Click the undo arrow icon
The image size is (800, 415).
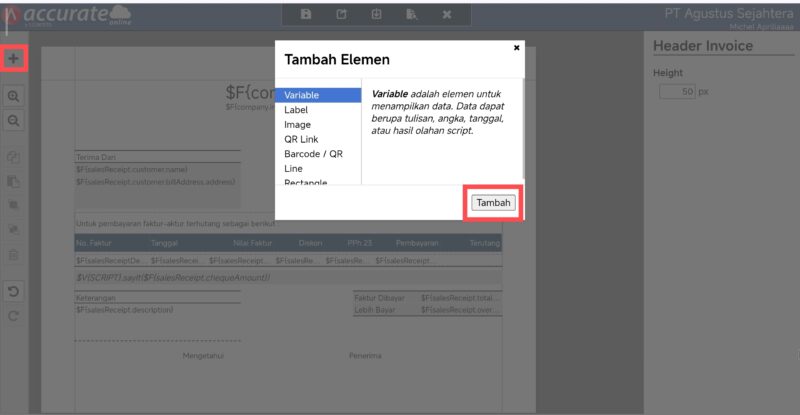pos(13,292)
